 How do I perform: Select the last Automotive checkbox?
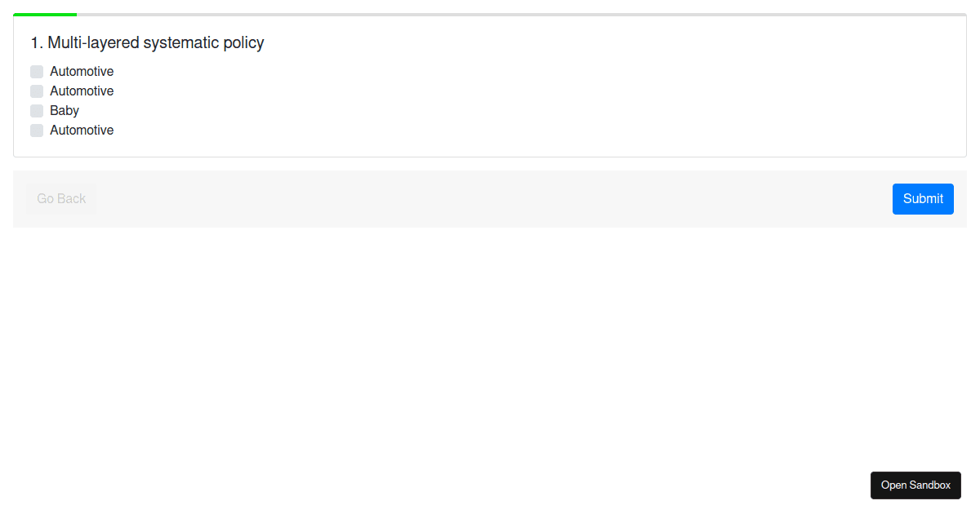pyautogui.click(x=37, y=131)
